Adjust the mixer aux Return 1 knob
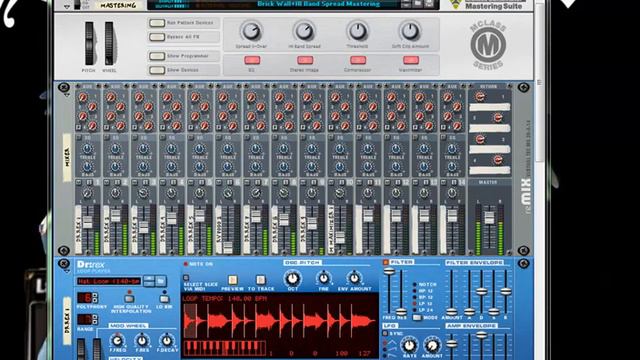 [480, 97]
